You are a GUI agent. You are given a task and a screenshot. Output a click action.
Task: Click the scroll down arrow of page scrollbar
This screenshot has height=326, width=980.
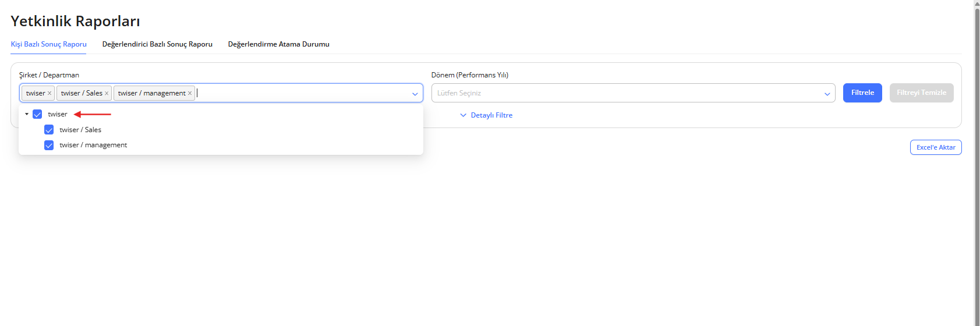coord(977,323)
